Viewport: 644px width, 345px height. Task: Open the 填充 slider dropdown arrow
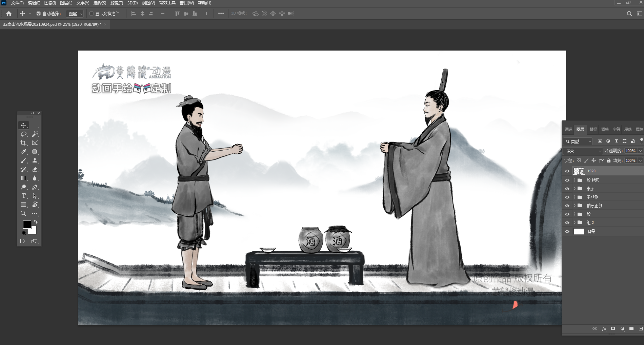click(640, 160)
